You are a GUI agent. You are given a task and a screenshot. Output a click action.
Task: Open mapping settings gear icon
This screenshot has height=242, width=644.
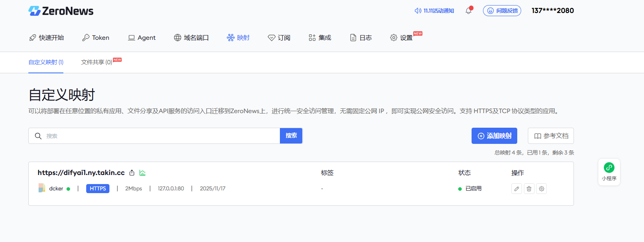[542, 189]
